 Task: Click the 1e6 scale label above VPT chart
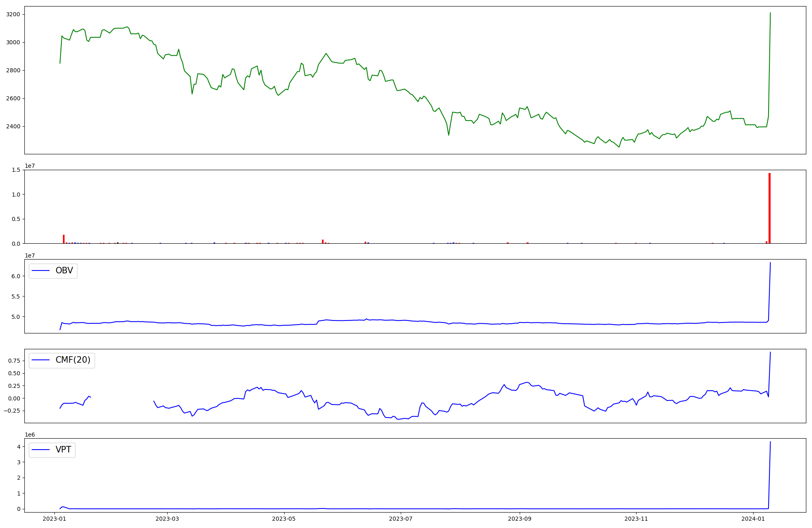[30, 435]
